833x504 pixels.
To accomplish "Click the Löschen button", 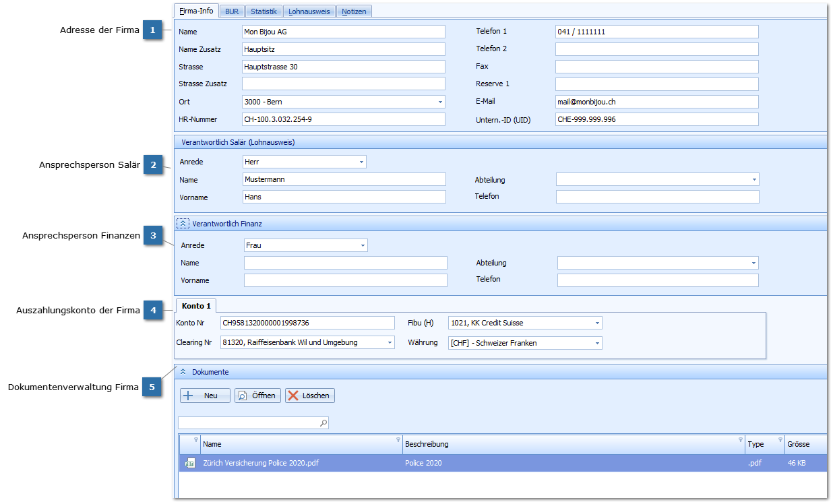I will point(310,396).
